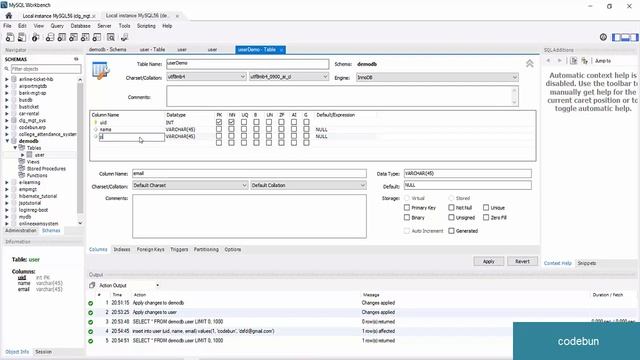Uncheck NN checkbox in uid row

231,122
